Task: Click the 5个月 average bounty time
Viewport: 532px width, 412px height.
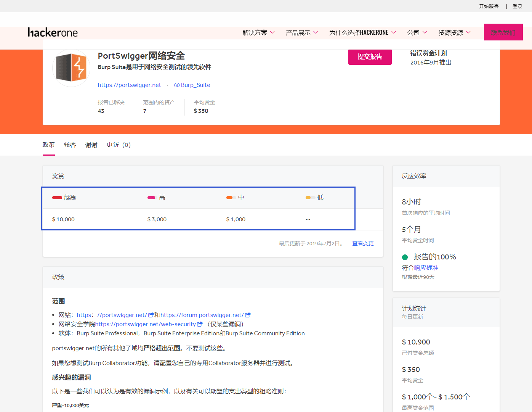Action: pyautogui.click(x=412, y=229)
